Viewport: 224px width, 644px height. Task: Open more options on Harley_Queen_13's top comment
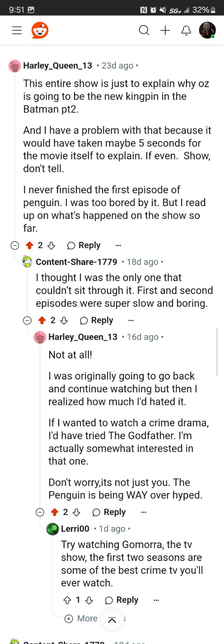[x=118, y=246]
